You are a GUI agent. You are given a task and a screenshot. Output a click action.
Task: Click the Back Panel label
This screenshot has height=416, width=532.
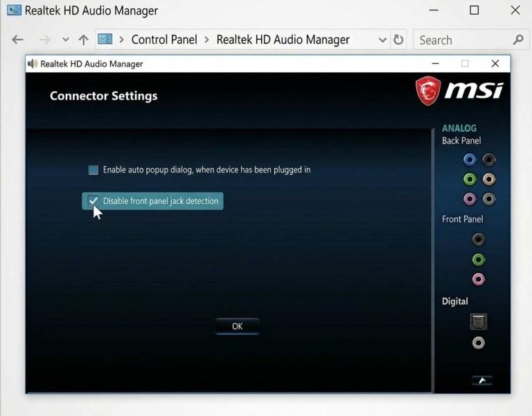(461, 141)
